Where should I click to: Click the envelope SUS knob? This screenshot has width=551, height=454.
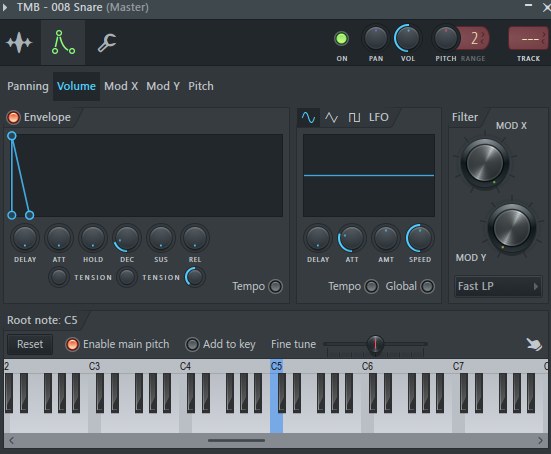tap(161, 238)
